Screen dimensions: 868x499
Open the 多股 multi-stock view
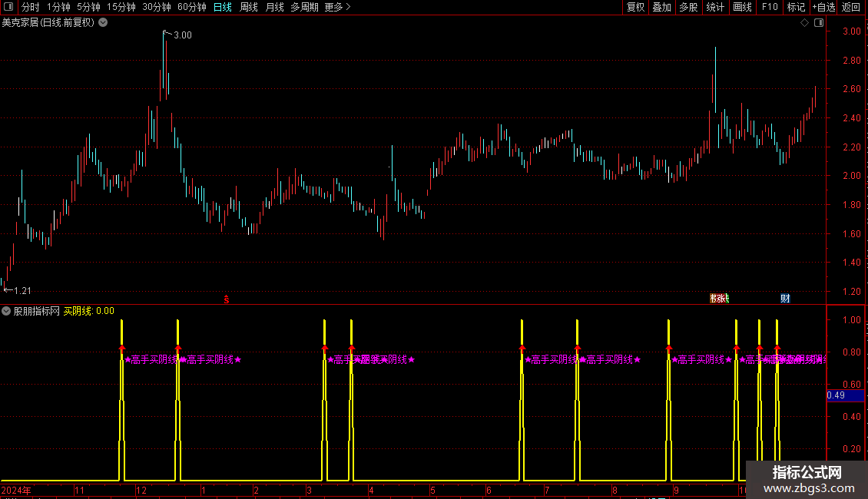688,7
